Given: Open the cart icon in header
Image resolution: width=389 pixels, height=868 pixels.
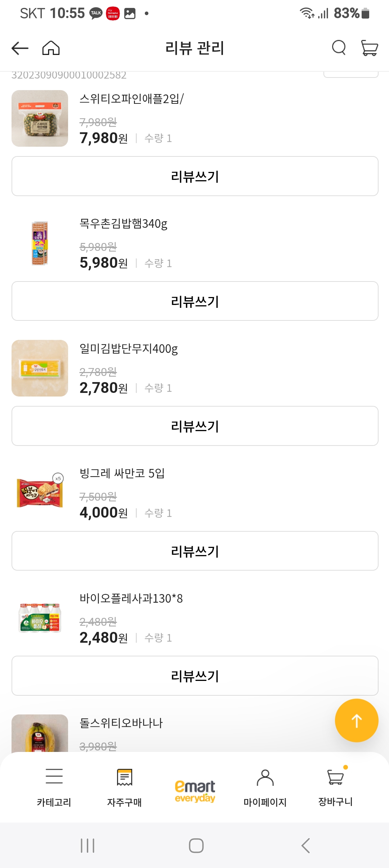Looking at the screenshot, I should (x=369, y=48).
